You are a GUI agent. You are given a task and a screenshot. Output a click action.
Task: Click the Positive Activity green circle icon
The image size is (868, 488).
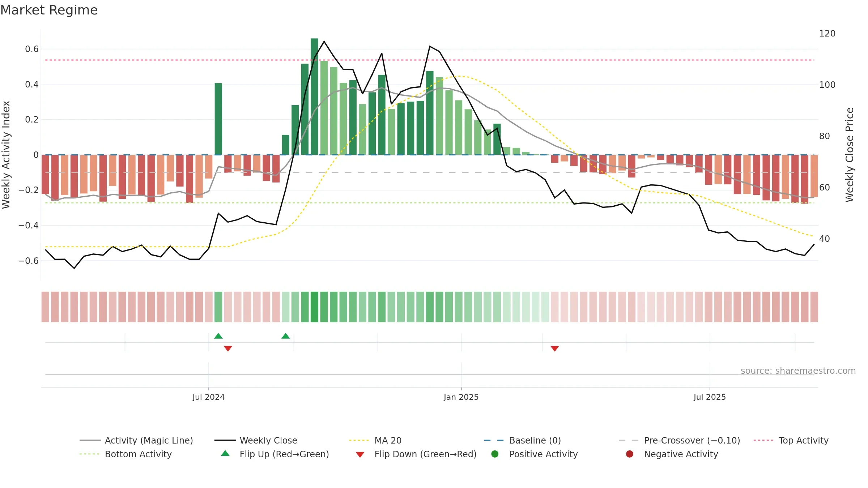(495, 454)
